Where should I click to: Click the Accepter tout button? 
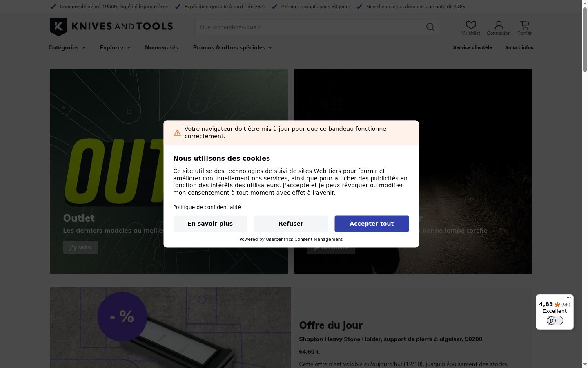coord(372,224)
